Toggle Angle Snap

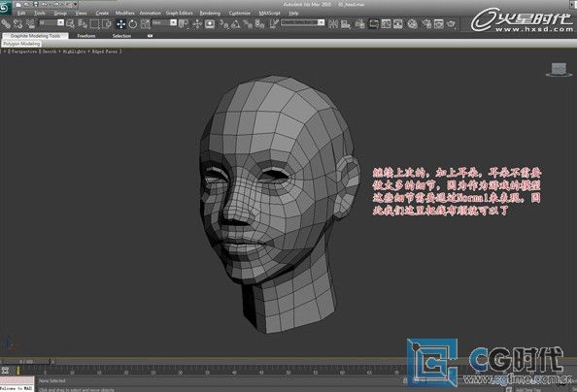click(x=236, y=24)
